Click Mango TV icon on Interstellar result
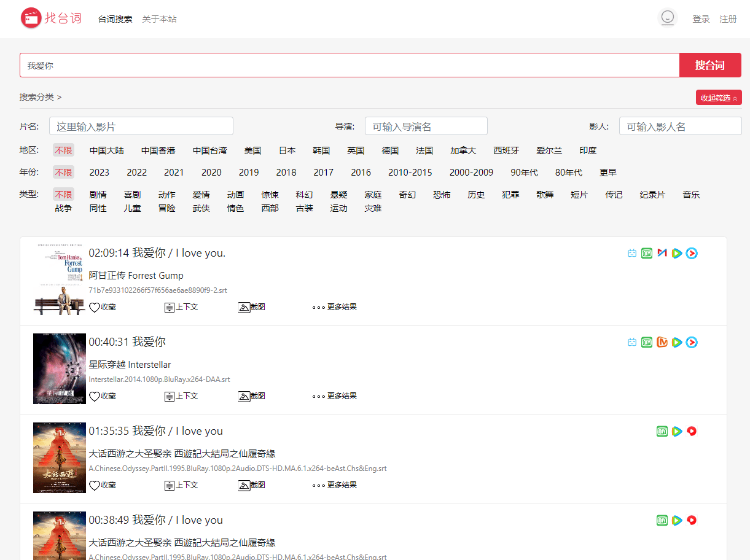This screenshot has width=750, height=560. 662,343
